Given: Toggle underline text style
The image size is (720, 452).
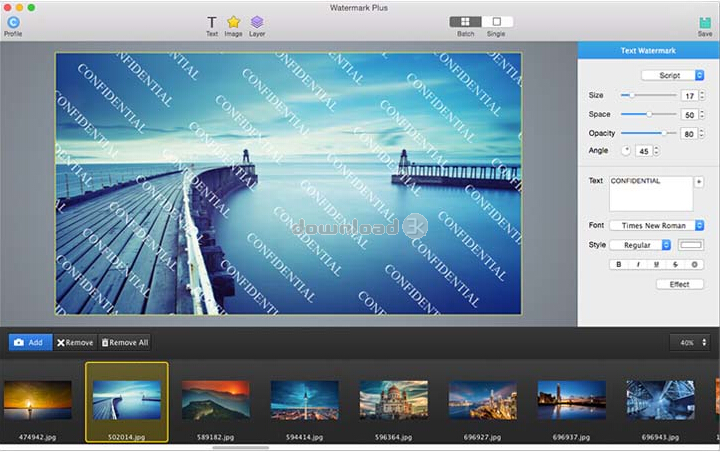Looking at the screenshot, I should point(656,264).
